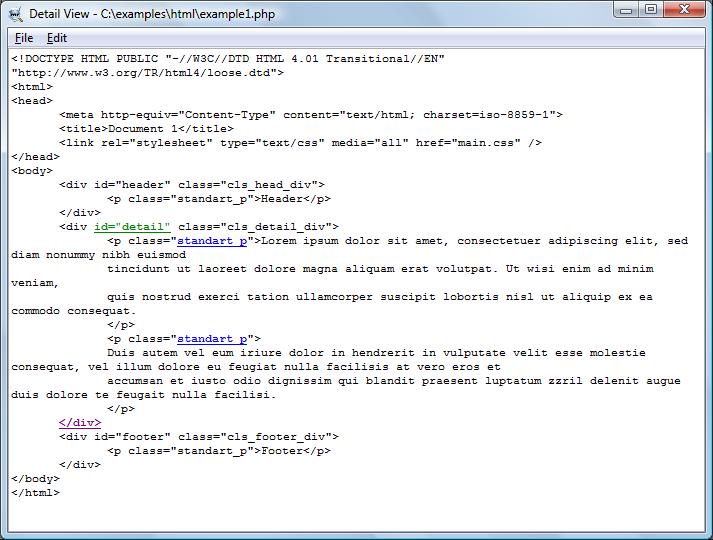Click the application icon in the title bar
This screenshot has height=540, width=713.
point(14,12)
